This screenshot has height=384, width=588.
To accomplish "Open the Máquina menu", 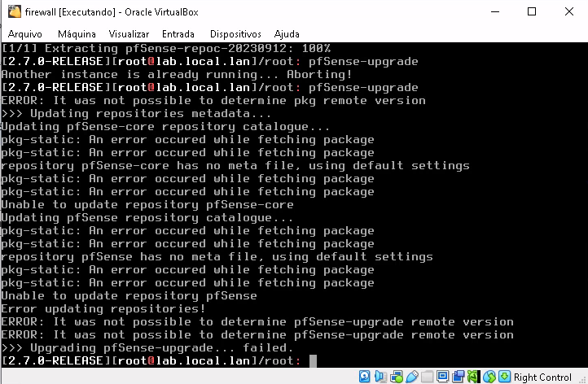I will coord(77,34).
